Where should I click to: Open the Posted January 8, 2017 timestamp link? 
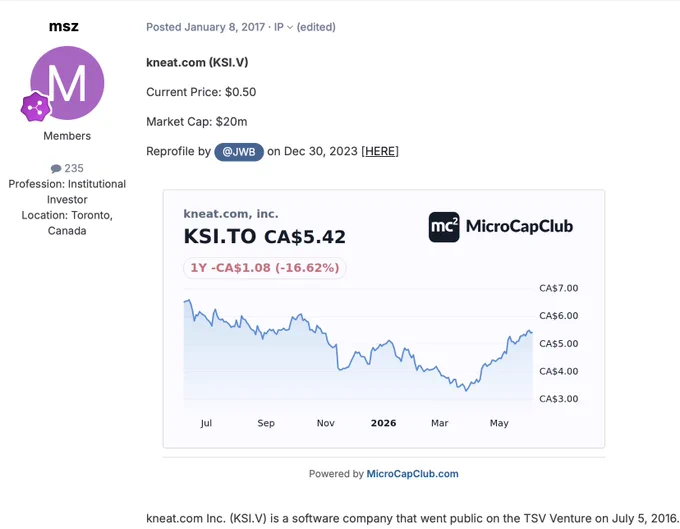[x=206, y=27]
